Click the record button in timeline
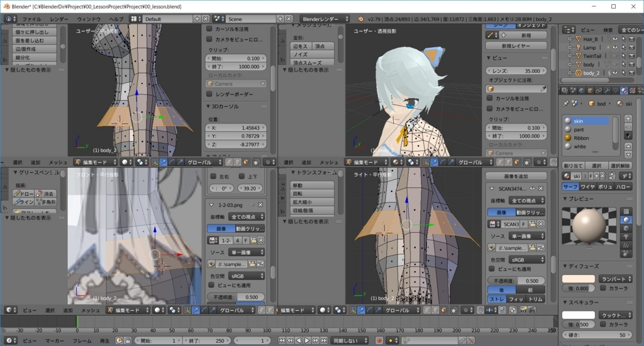Image resolution: width=644 pixels, height=346 pixels. coord(379,341)
